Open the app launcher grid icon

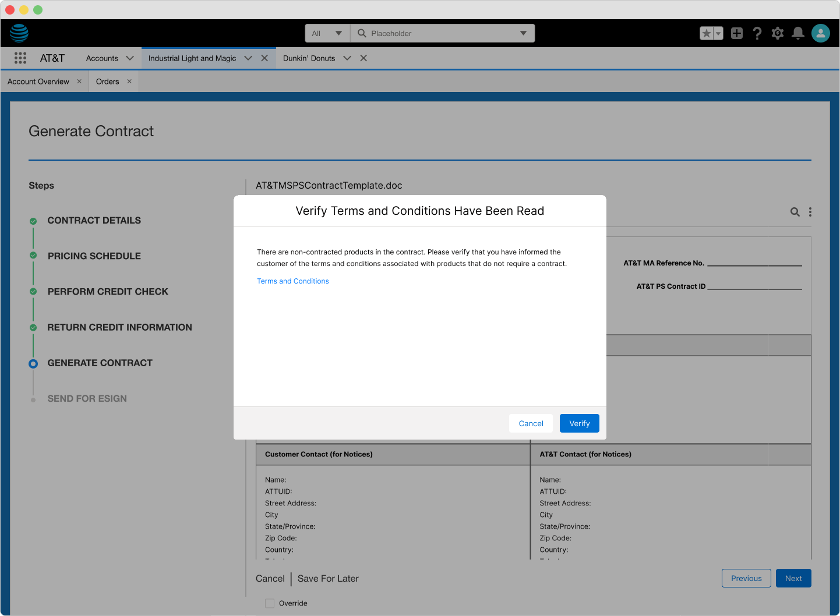pyautogui.click(x=20, y=58)
